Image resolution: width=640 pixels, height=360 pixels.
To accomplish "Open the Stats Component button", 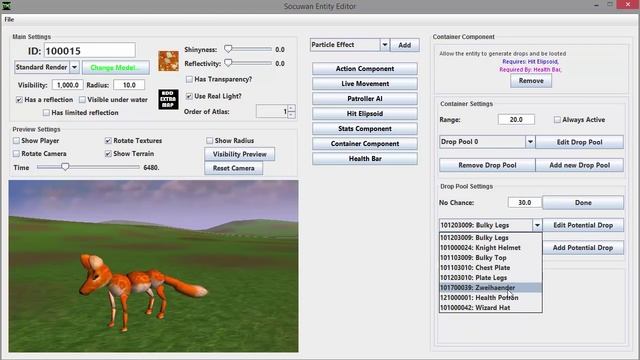I will [x=365, y=129].
